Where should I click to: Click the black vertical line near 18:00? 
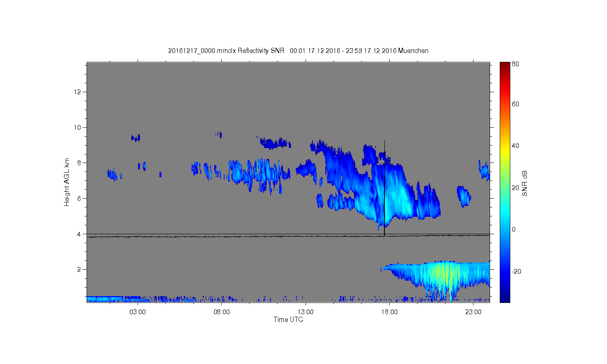coord(384,188)
